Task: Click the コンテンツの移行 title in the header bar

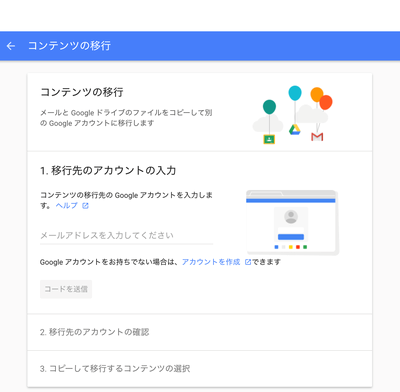Action: [69, 46]
